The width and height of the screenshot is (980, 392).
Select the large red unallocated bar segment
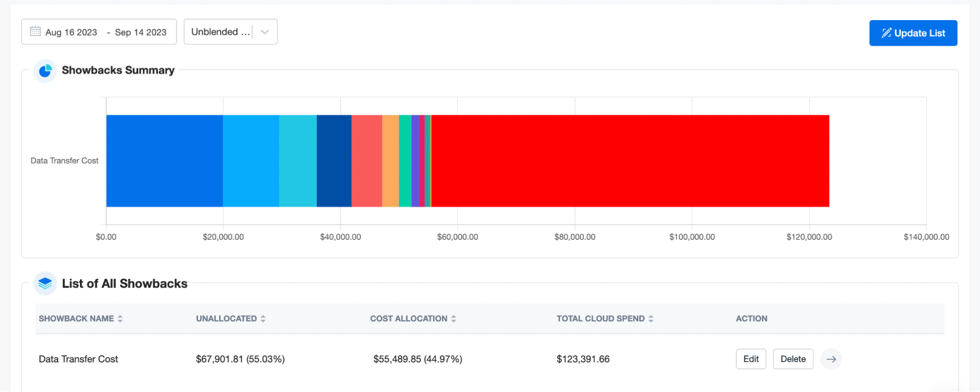(x=630, y=161)
